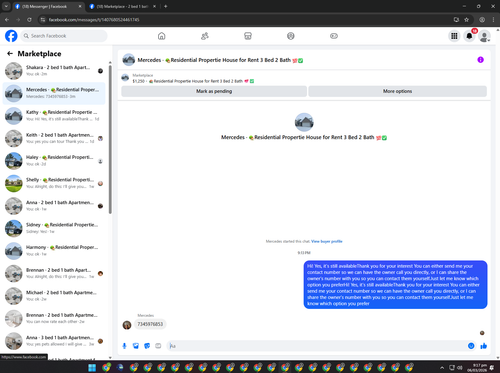This screenshot has height=373, width=500.
Task: Open the account profile menu
Action: (x=484, y=36)
